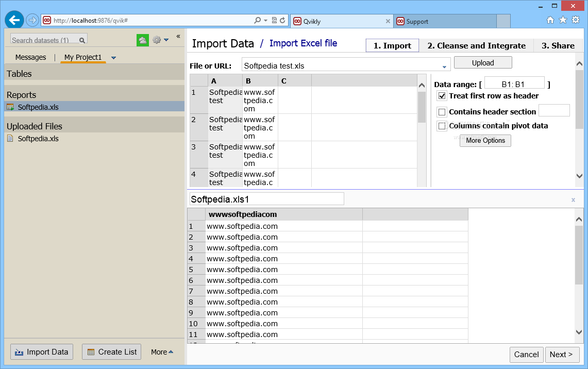
Task: Click the results table scroll down arrow
Action: coord(579,332)
